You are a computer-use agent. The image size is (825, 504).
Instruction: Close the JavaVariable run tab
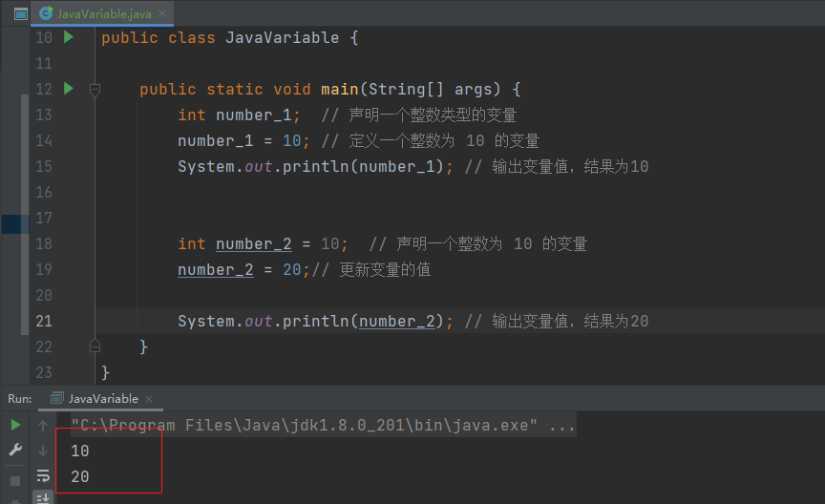pyautogui.click(x=150, y=398)
